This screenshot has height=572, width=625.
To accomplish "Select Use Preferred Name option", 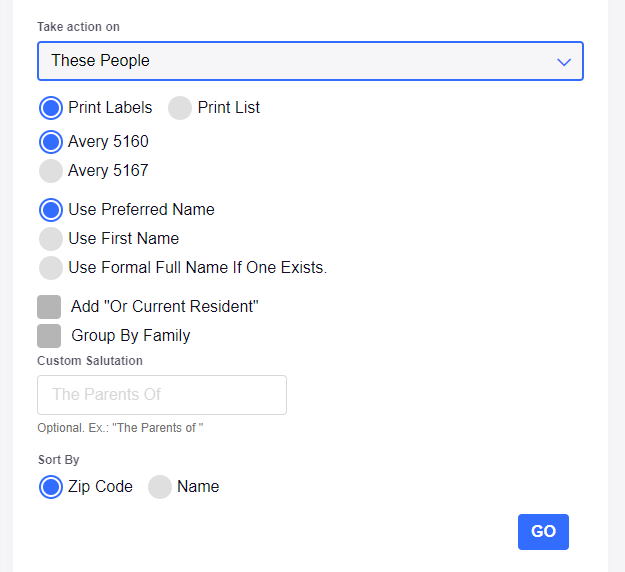I will [x=51, y=210].
